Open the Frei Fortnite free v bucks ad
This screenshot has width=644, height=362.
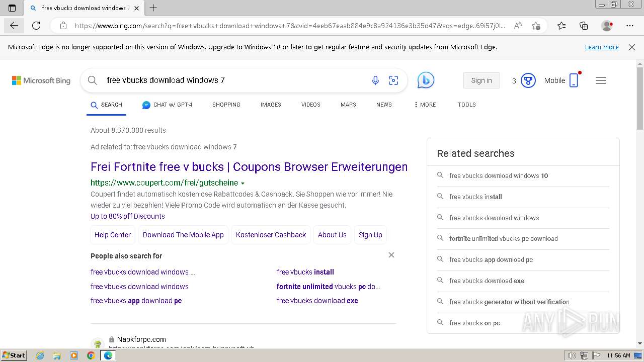[x=249, y=167]
